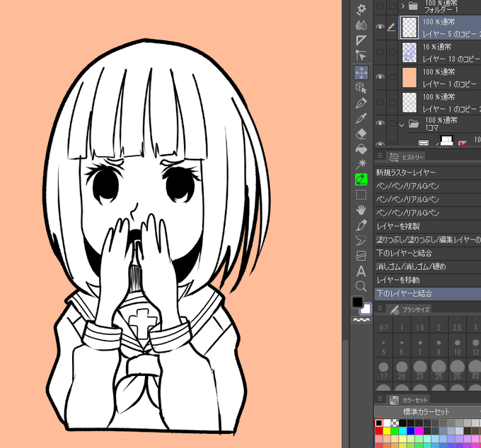481x448 pixels.
Task: Hide the orange レイヤー 1 のコピー layer
Action: 380,76
